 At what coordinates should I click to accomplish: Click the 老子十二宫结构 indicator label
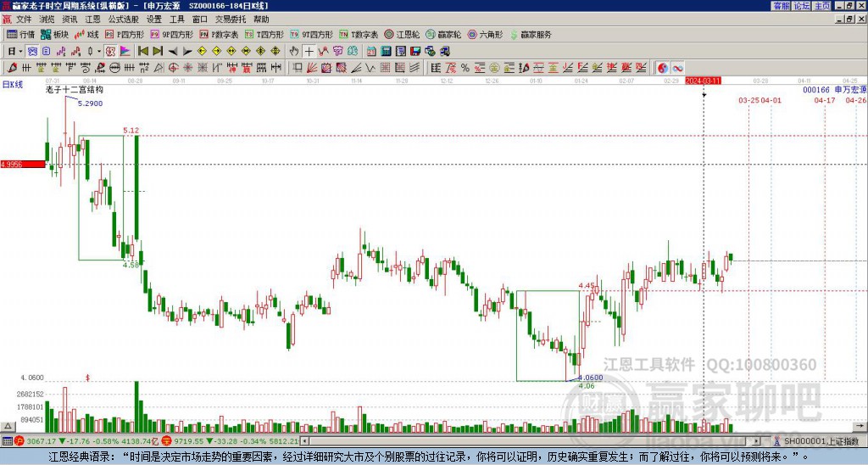click(75, 89)
